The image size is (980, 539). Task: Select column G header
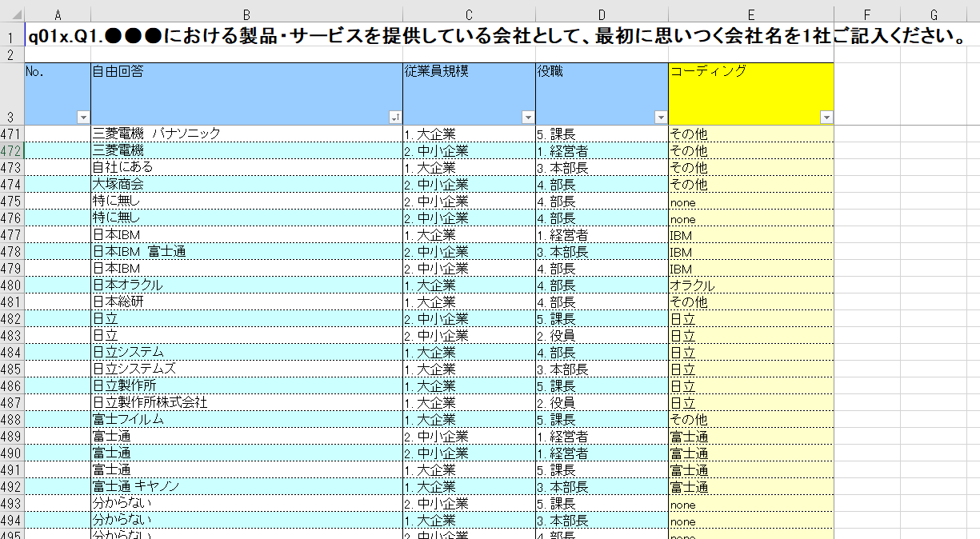pyautogui.click(x=934, y=14)
